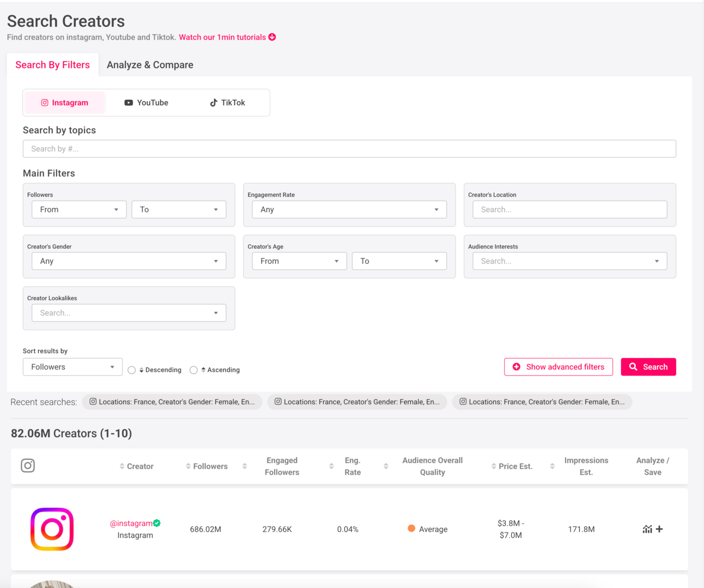
Task: Sort table by Creator column arrows
Action: pyautogui.click(x=122, y=466)
